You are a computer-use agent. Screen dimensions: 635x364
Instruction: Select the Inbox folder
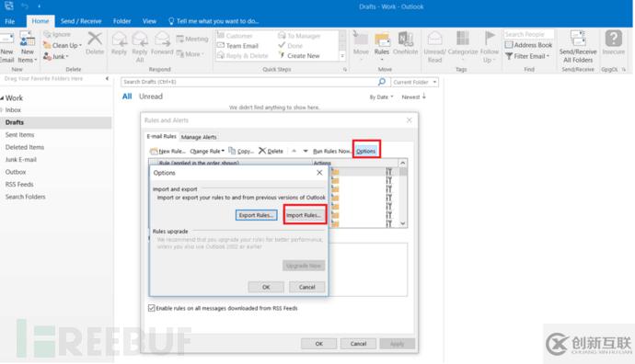coord(13,110)
